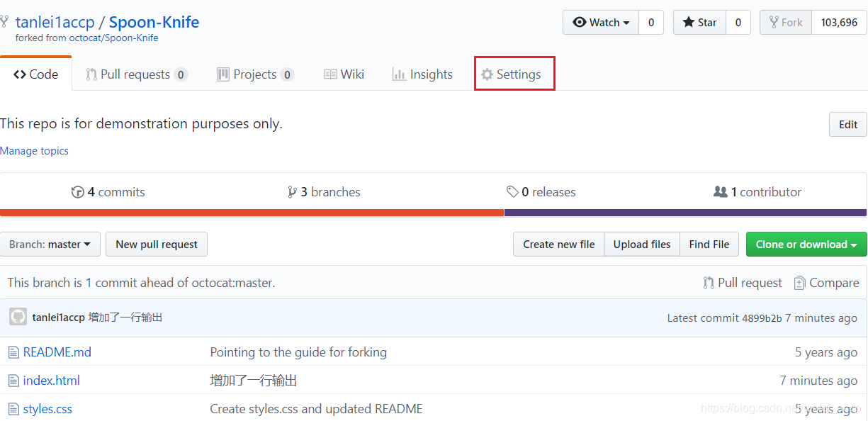Click the fork icon on Fork button

click(x=774, y=23)
